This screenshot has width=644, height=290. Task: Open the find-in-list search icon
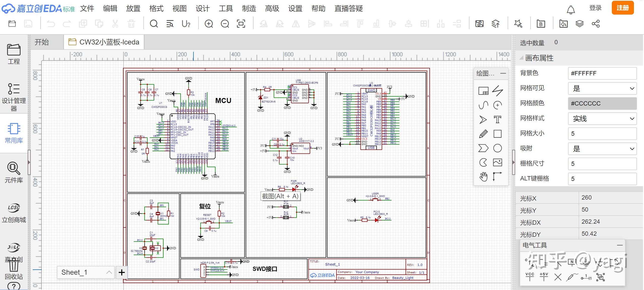point(170,24)
